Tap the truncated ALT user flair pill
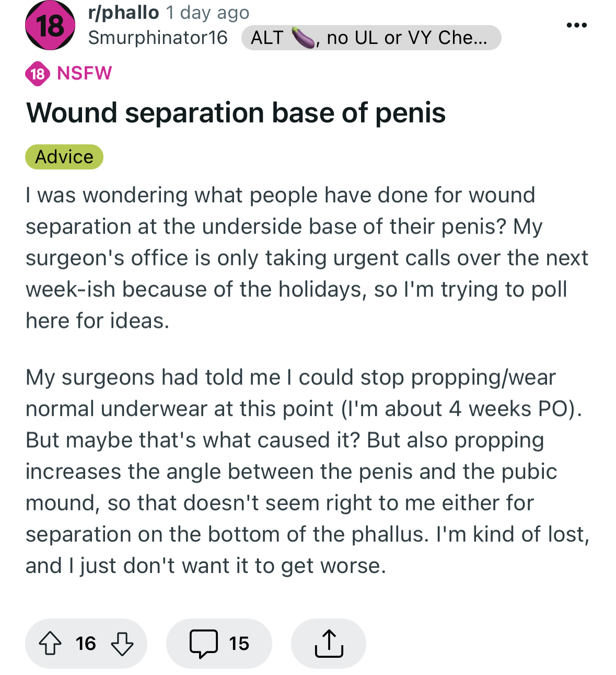 click(371, 38)
